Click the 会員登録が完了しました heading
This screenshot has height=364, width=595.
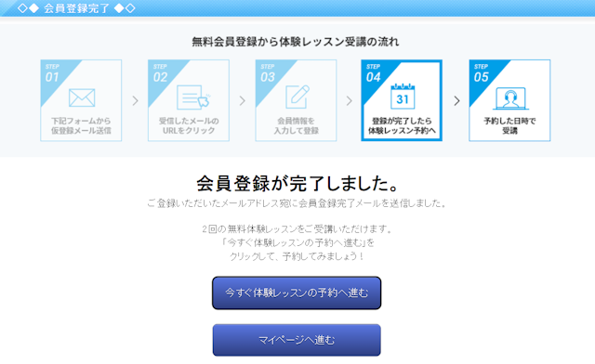pyautogui.click(x=297, y=184)
